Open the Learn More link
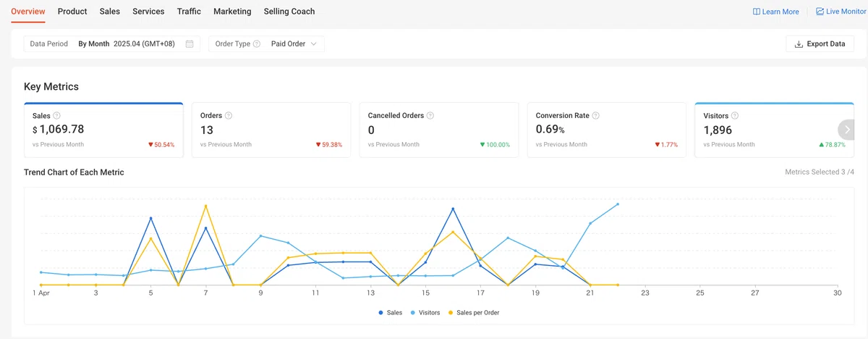 [x=776, y=12]
